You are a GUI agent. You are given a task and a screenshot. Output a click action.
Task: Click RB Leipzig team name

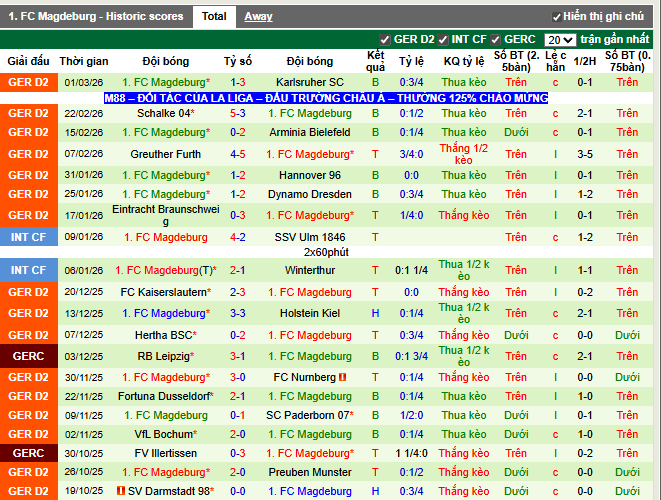(166, 356)
